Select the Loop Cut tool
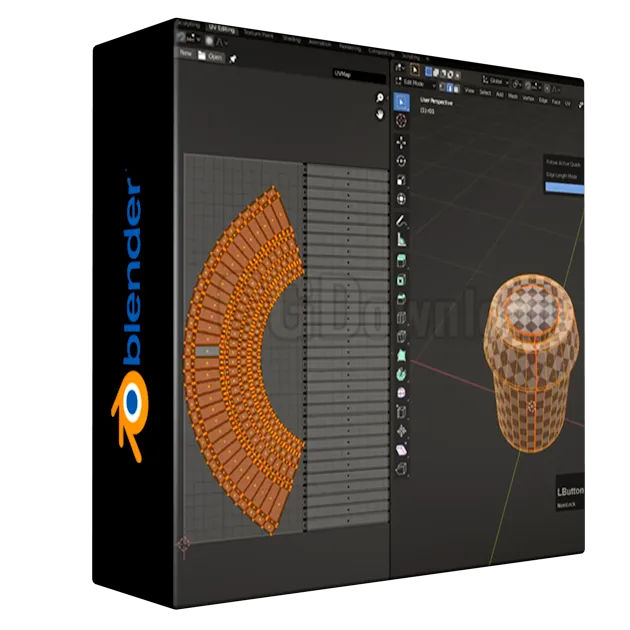 click(x=401, y=318)
